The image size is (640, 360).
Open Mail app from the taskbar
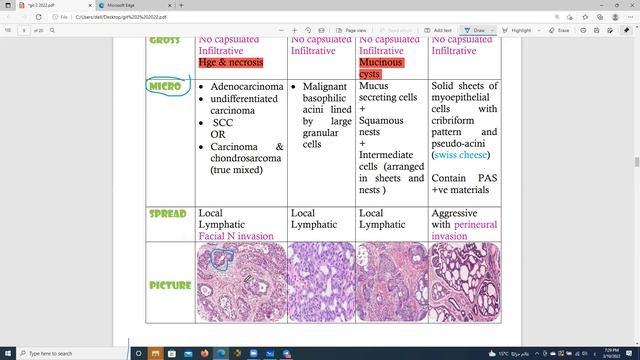[x=188, y=353]
